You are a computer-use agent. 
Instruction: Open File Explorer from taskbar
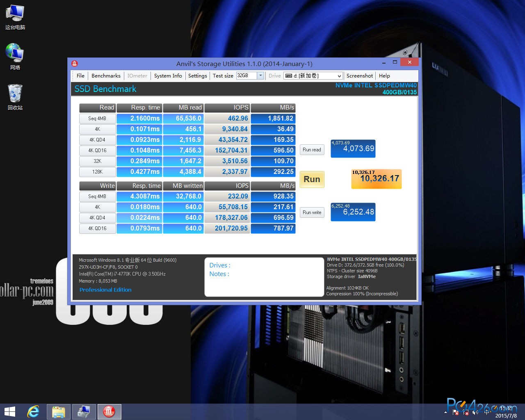coord(59,412)
